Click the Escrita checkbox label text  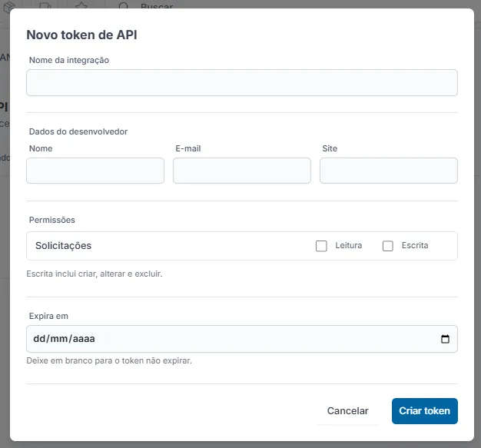415,245
